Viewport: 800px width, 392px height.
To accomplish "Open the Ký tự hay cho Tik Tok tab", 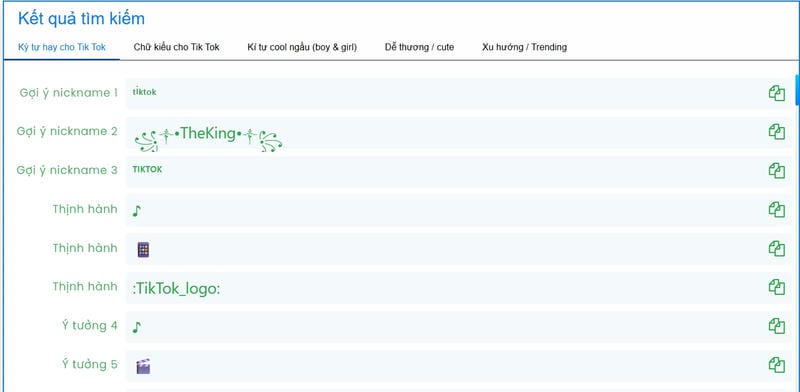I will tap(62, 47).
